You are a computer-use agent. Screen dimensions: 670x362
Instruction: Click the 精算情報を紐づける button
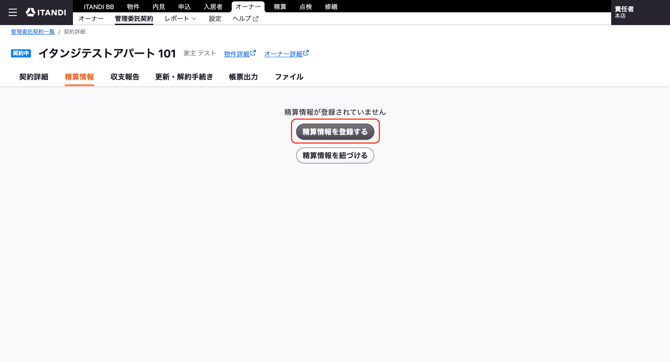(335, 156)
